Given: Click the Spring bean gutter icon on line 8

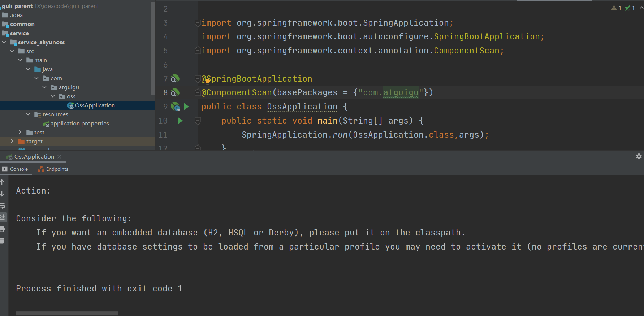Looking at the screenshot, I should (x=175, y=93).
